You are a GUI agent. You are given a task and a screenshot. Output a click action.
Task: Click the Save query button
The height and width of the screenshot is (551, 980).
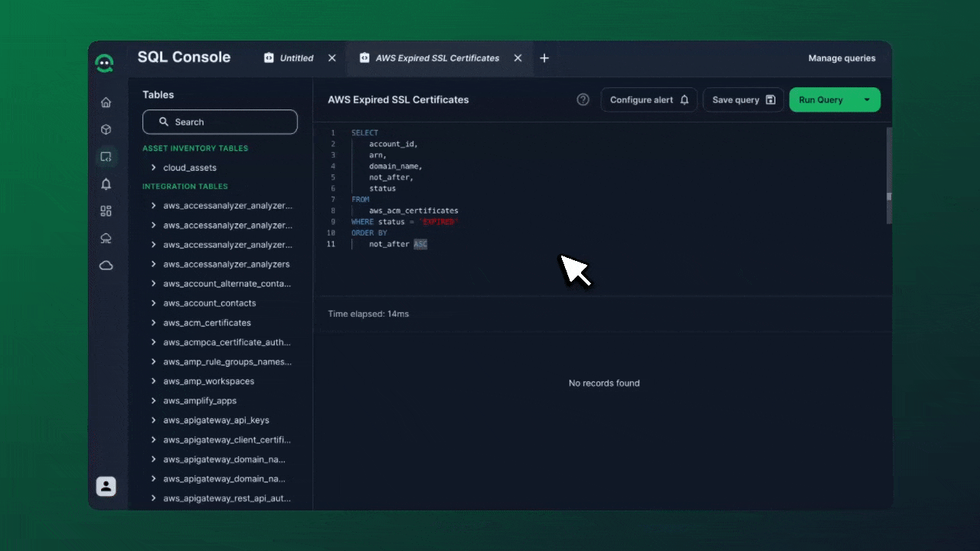(743, 99)
